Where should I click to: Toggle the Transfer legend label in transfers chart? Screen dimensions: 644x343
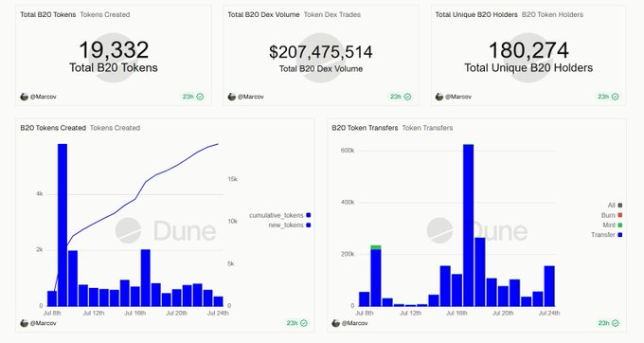click(x=603, y=235)
